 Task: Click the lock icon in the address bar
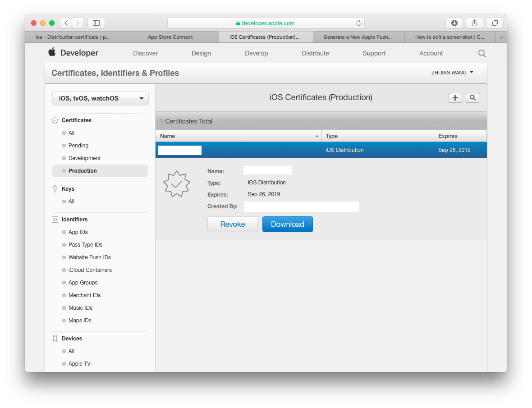click(x=238, y=23)
